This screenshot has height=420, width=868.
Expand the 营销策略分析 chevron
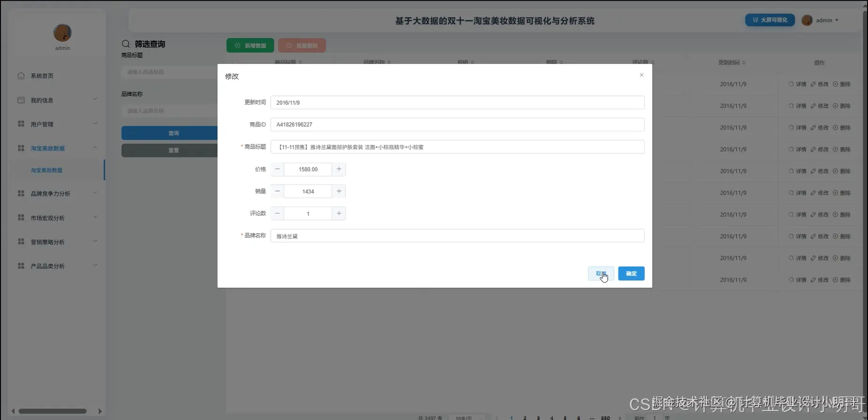click(x=95, y=241)
